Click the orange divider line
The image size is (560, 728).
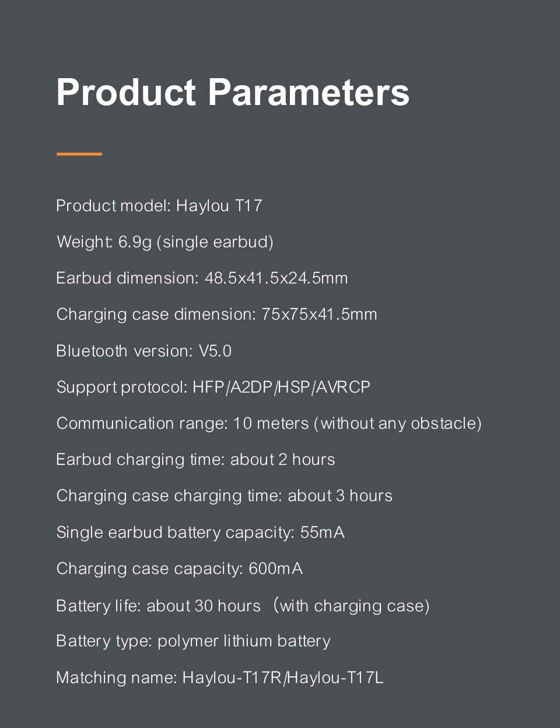click(x=79, y=154)
